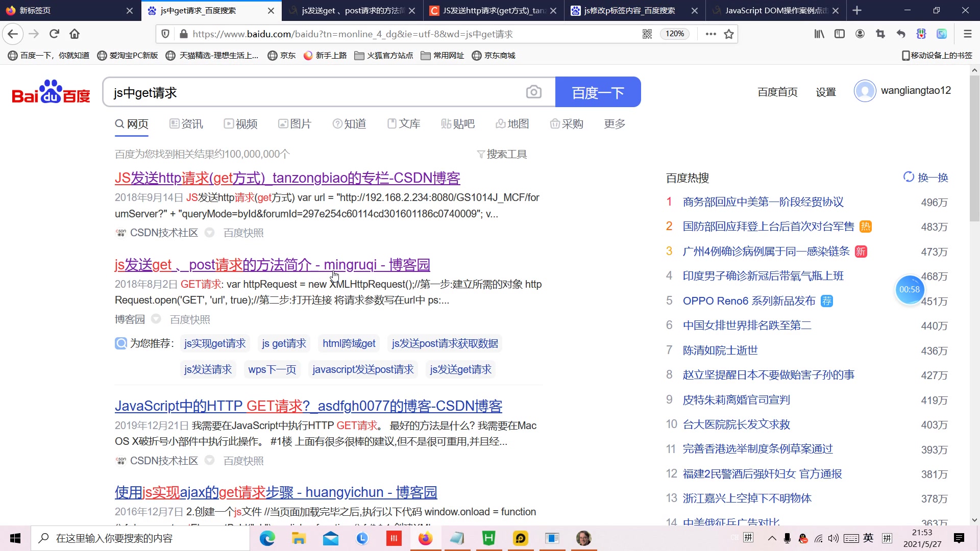Open 移动设备上的书签 folder
Image resolution: width=980 pixels, height=551 pixels.
[937, 55]
